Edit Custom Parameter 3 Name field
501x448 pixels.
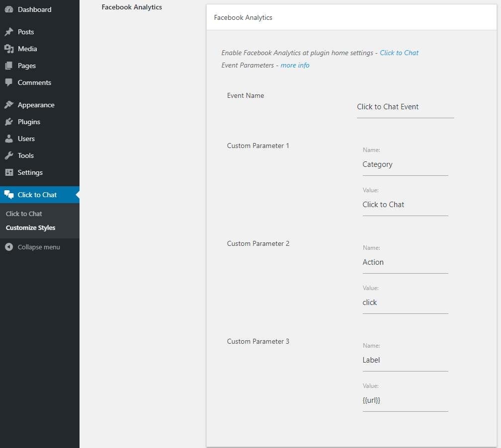click(405, 361)
